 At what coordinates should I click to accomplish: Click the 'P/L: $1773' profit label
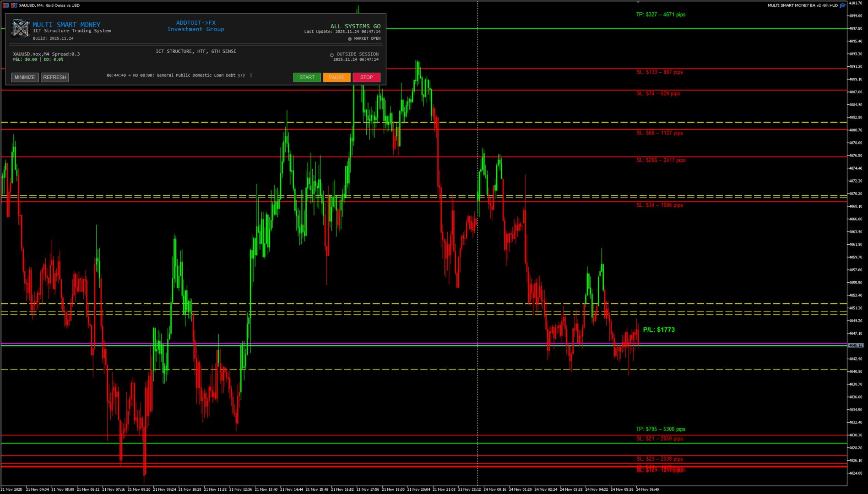[659, 330]
